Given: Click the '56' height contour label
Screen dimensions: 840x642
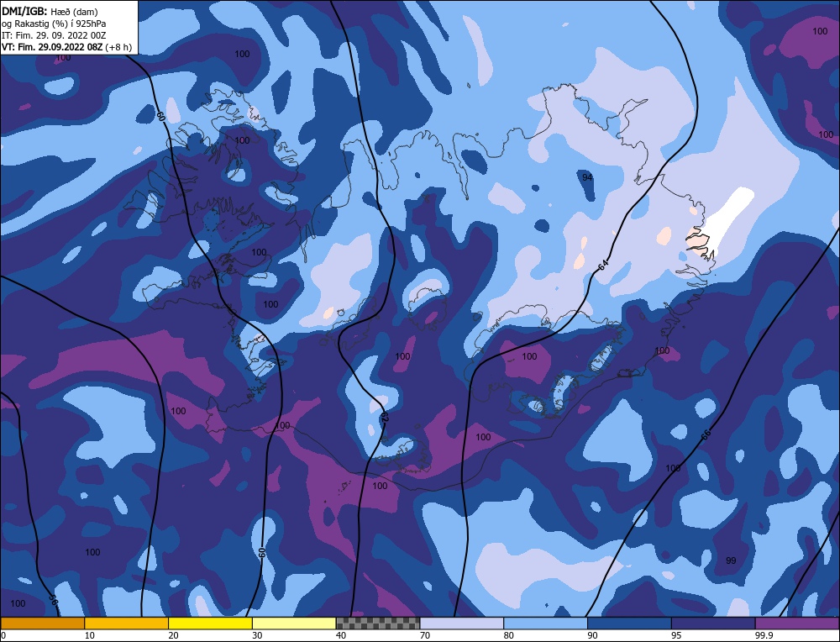Looking at the screenshot, I should (x=53, y=600).
